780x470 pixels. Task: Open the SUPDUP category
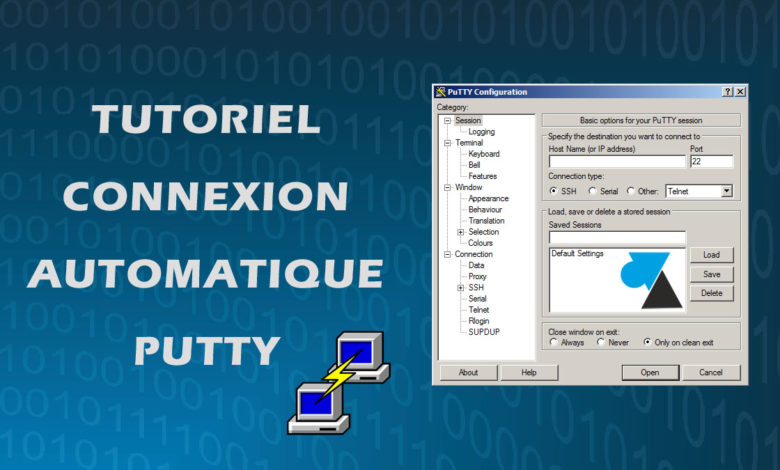click(x=484, y=332)
